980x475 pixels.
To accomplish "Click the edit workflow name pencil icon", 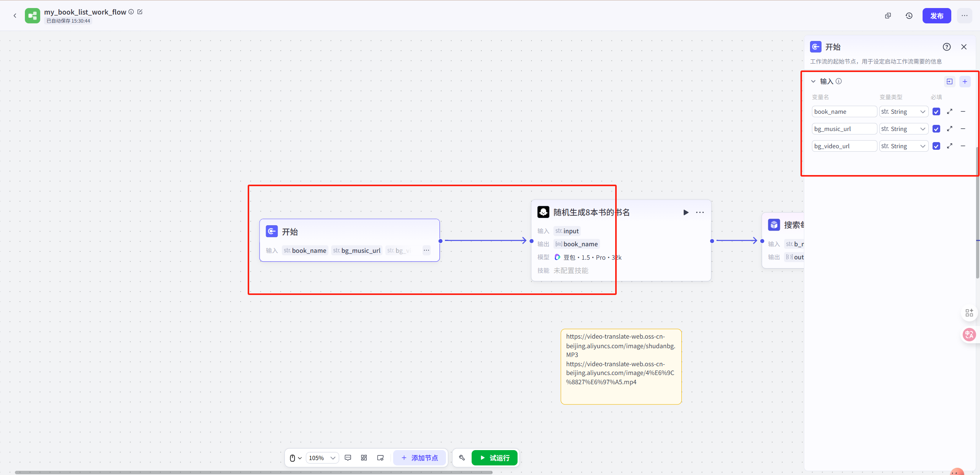I will pos(140,12).
